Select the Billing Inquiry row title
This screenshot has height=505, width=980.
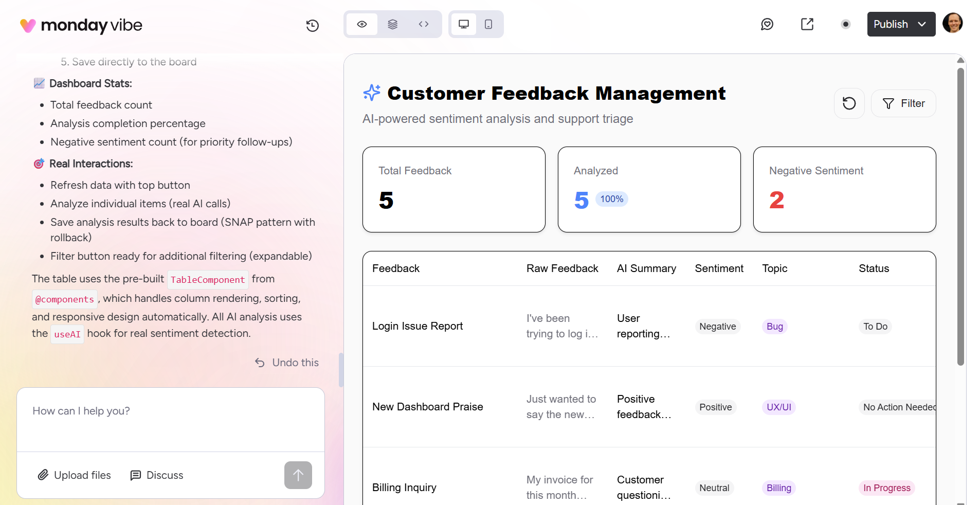click(404, 488)
